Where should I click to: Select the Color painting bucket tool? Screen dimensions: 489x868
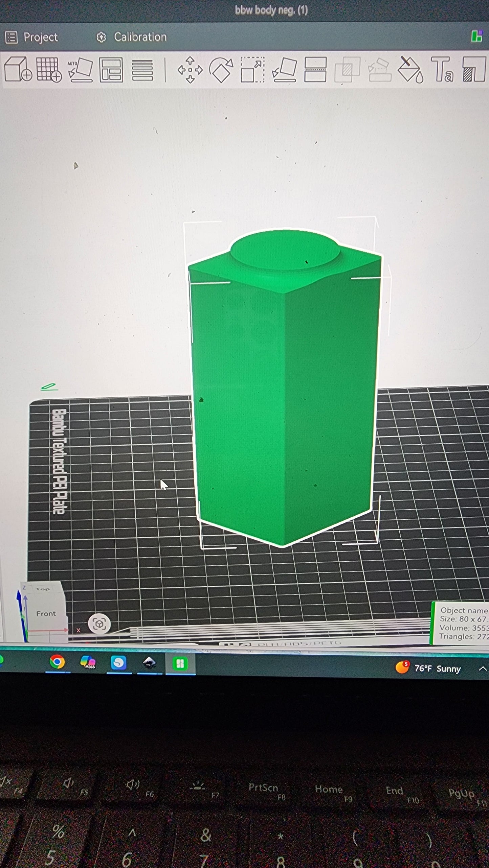410,70
